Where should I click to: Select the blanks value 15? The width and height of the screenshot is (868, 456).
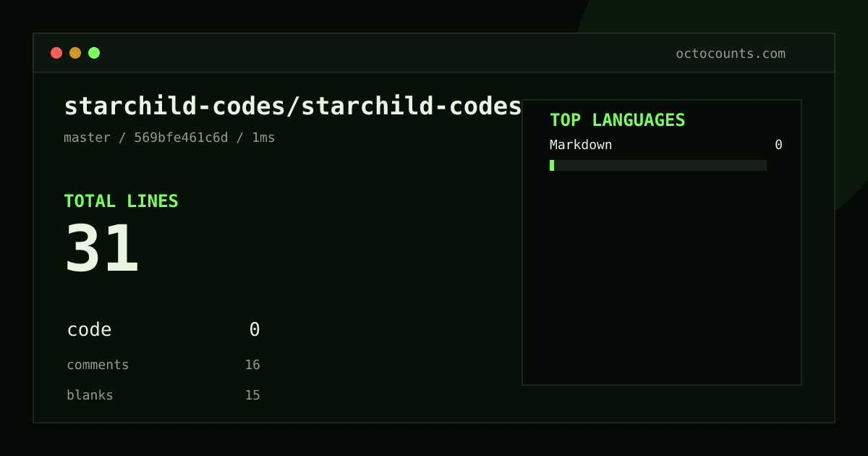coord(252,395)
